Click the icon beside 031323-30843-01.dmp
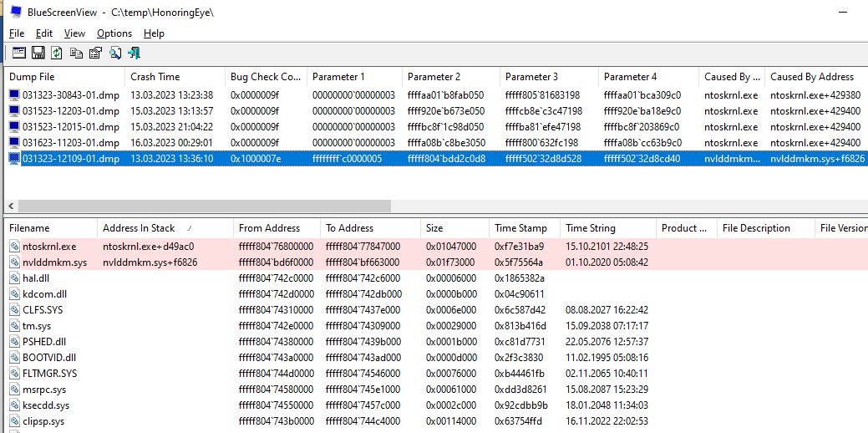 pyautogui.click(x=13, y=95)
